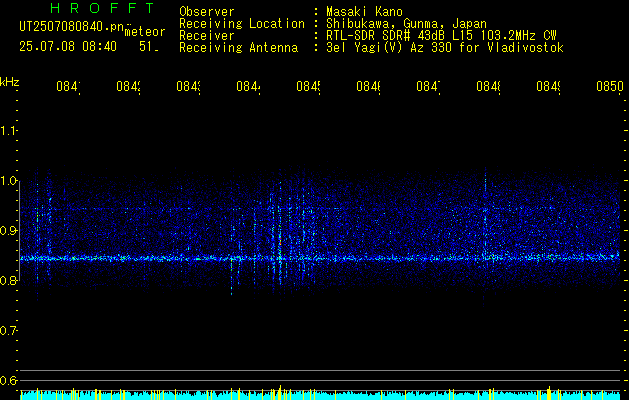Click observer name Masaki Kano
Viewport: 629px width, 400px height.
[x=364, y=11]
